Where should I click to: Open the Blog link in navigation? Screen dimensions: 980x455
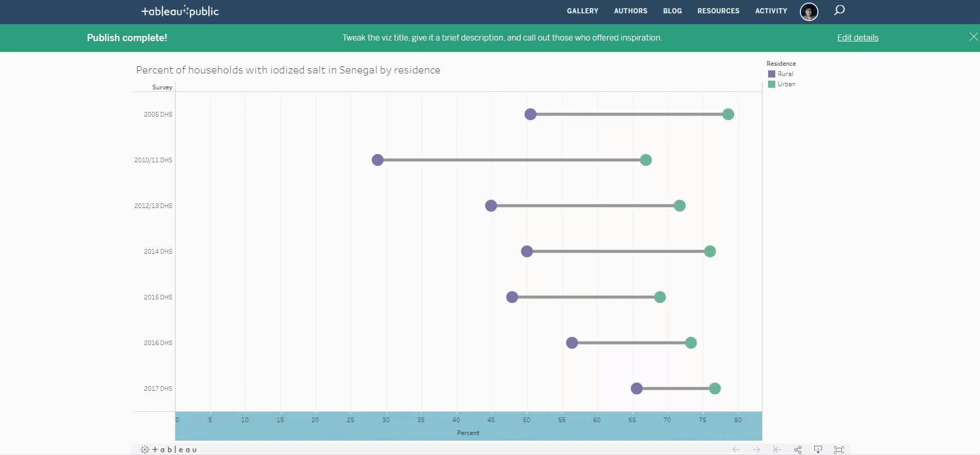pos(672,11)
